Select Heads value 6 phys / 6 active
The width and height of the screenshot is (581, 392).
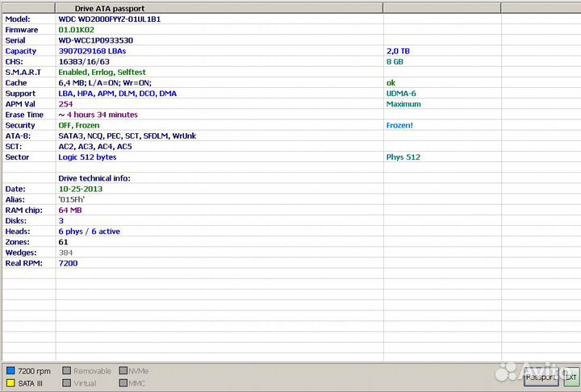click(90, 231)
